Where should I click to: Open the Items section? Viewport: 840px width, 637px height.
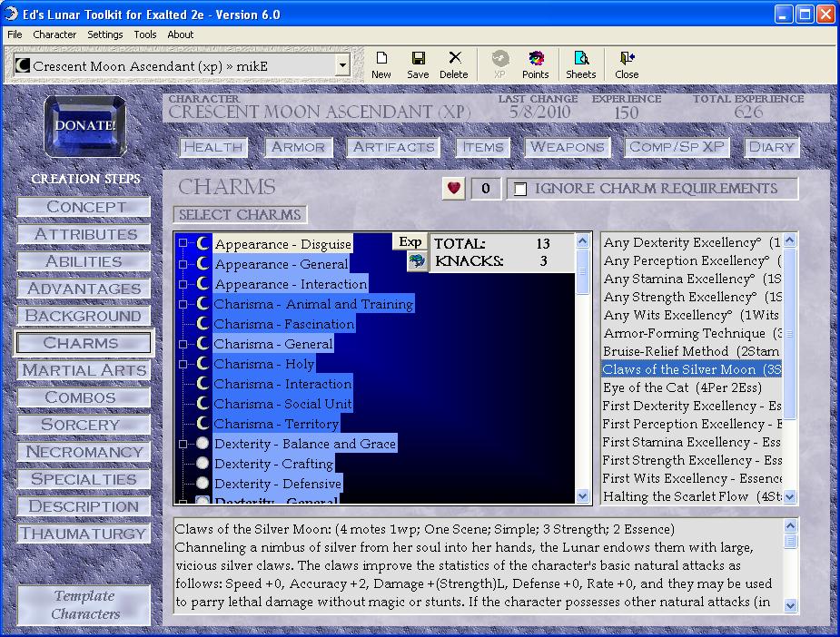point(483,147)
